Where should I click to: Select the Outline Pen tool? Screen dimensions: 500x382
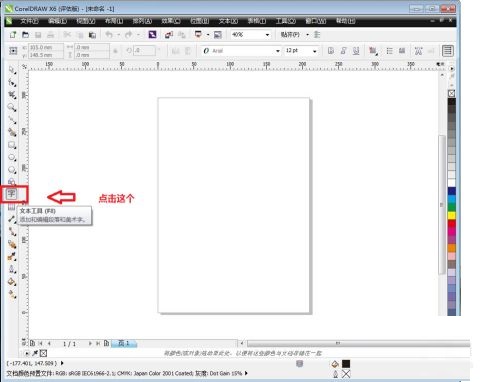pos(12,269)
